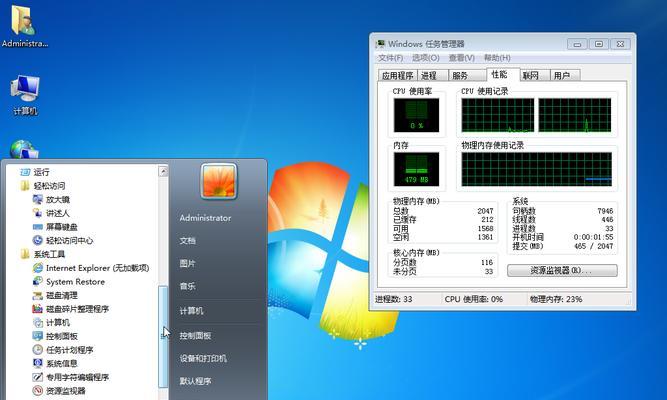Switch to the 应用程序 tab
Image resolution: width=667 pixels, height=400 pixels.
coord(398,75)
